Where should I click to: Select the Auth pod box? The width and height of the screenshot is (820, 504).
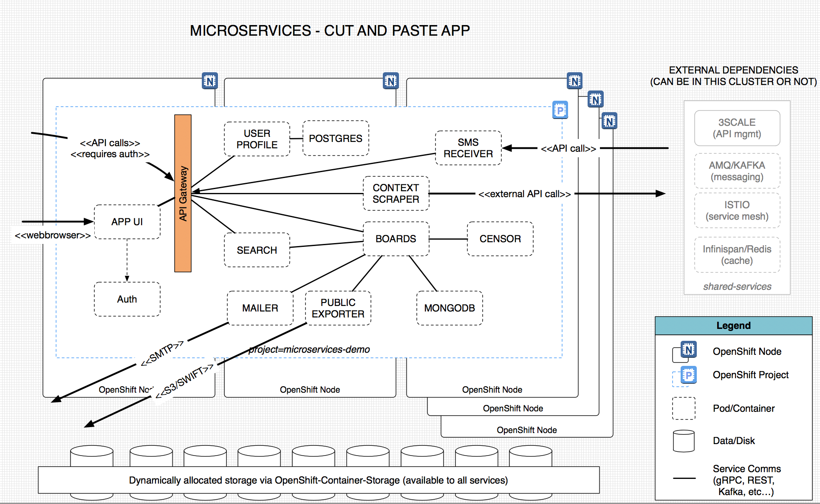coord(127,299)
